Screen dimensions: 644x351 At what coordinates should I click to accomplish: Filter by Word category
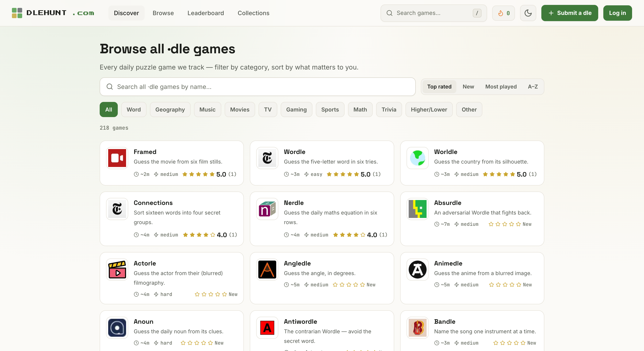pos(134,109)
